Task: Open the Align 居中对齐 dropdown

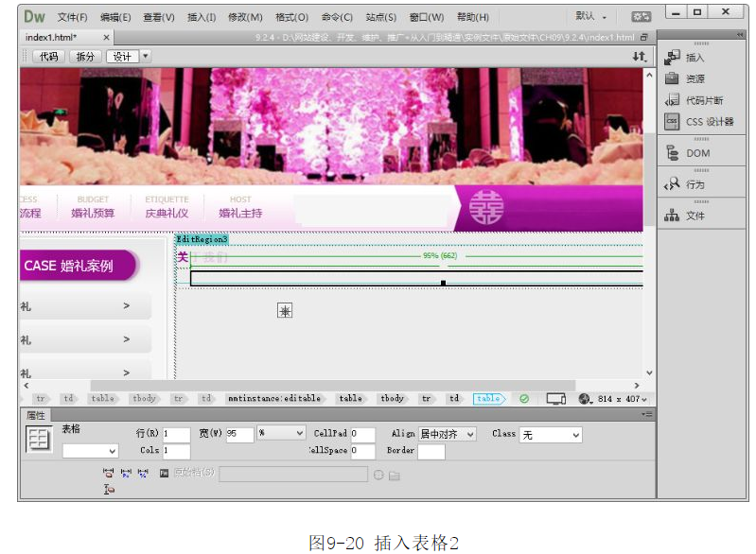Action: [447, 434]
